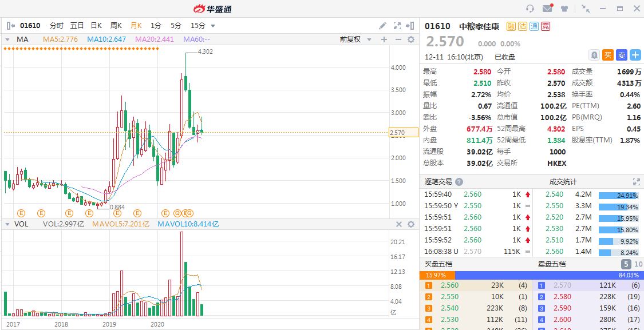Expand more minute period options

213,26
